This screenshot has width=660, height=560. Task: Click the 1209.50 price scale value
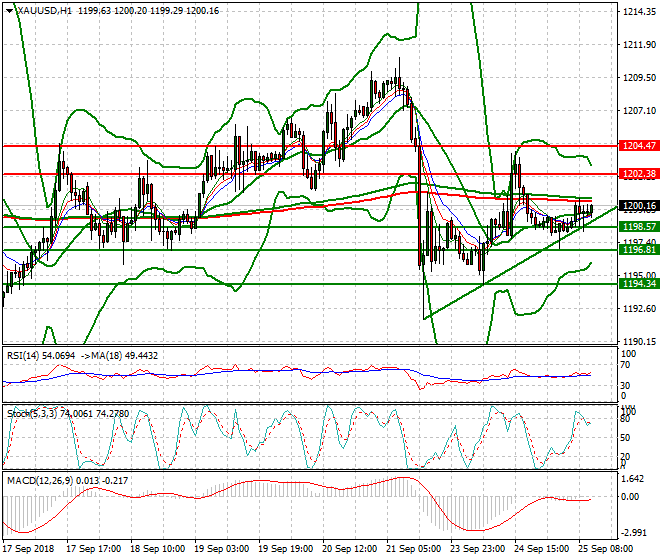coord(639,77)
